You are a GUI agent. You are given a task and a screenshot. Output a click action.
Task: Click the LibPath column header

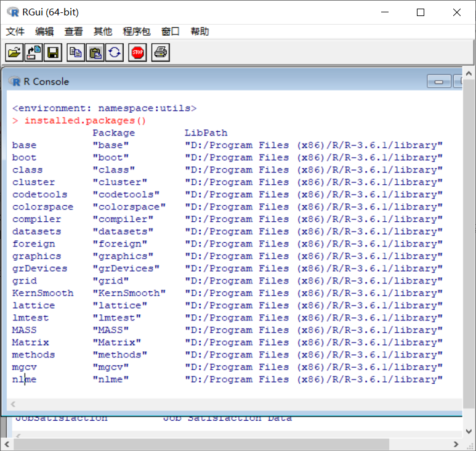tap(206, 132)
